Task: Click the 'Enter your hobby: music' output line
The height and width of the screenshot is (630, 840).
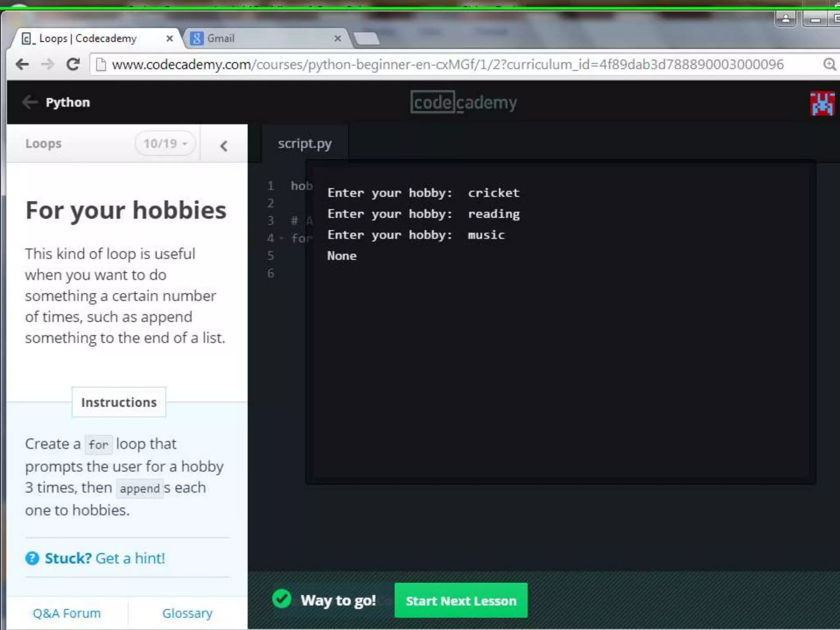Action: [x=416, y=235]
